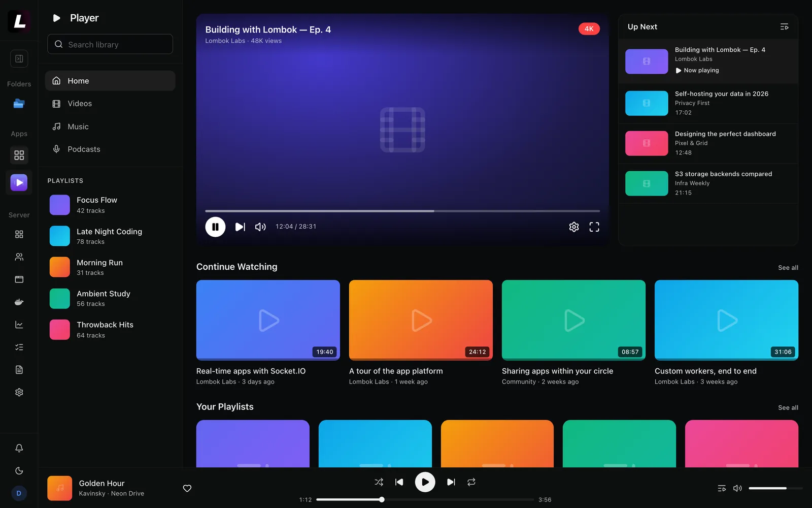Play Real-time apps with Socket.IO video

tap(268, 320)
